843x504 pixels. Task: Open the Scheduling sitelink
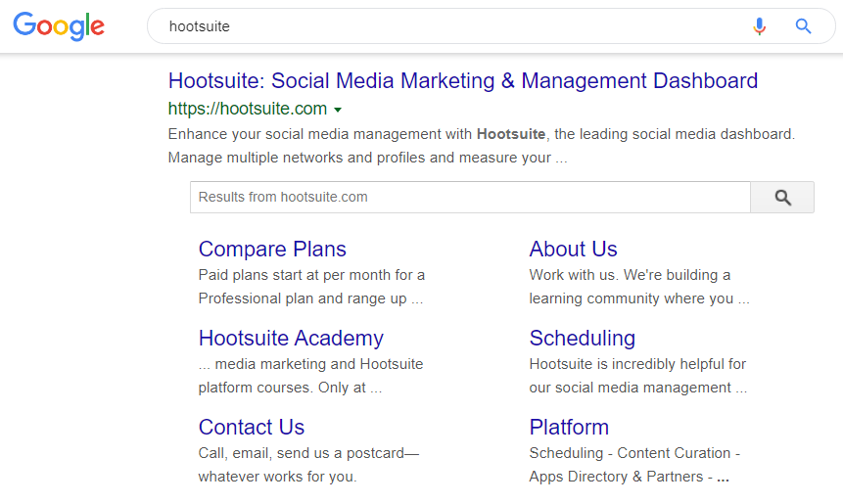tap(583, 339)
